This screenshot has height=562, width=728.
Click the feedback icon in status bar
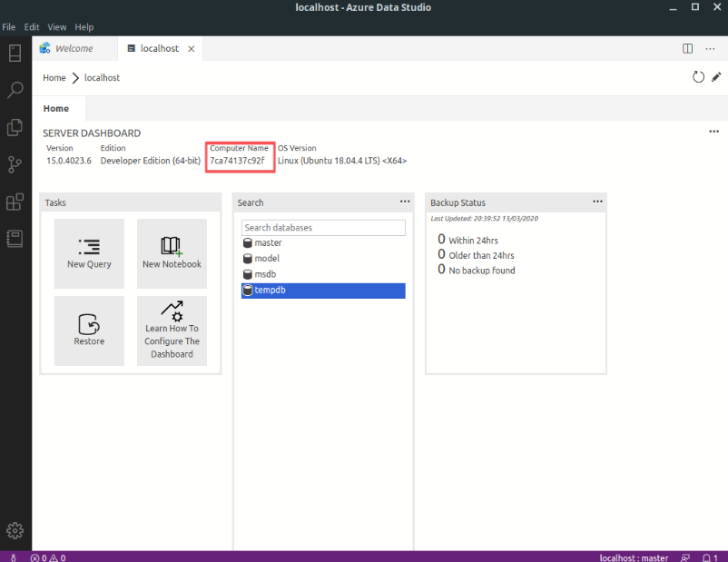point(684,557)
